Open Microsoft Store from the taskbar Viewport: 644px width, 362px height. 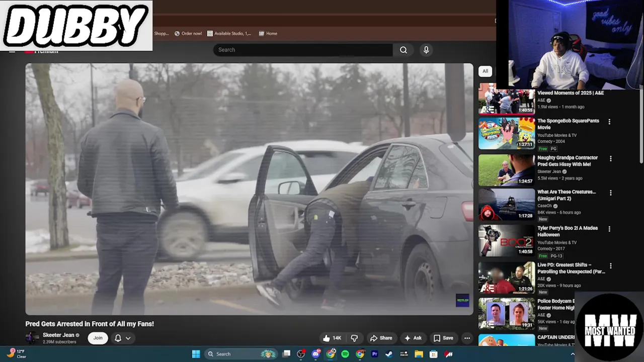pyautogui.click(x=433, y=354)
